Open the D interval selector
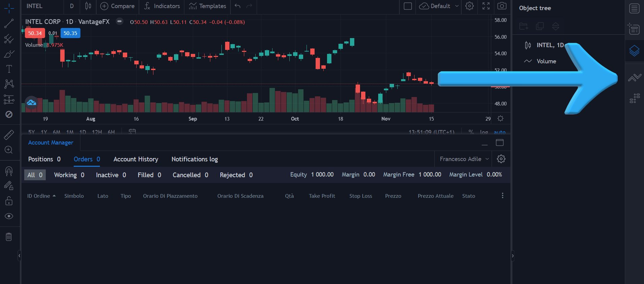Image resolution: width=644 pixels, height=284 pixels. click(72, 6)
